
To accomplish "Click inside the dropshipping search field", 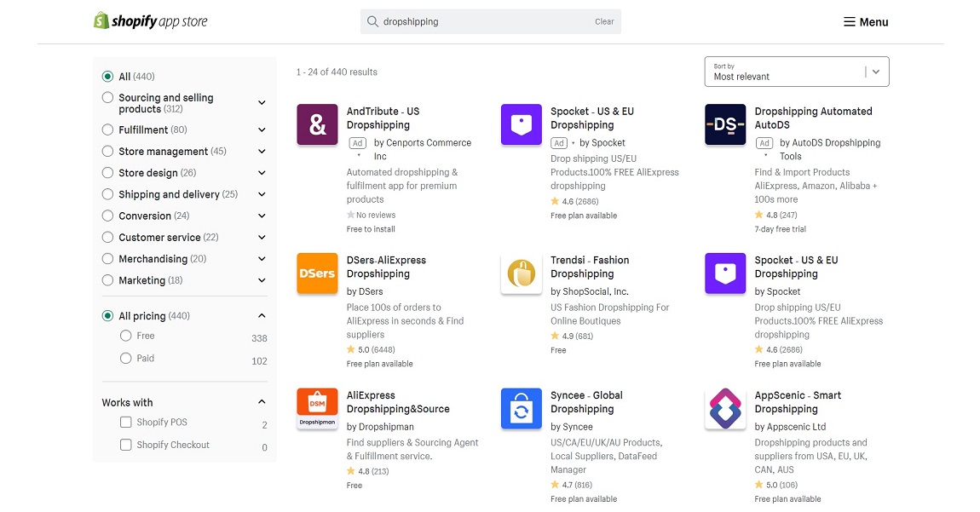I will [x=477, y=21].
